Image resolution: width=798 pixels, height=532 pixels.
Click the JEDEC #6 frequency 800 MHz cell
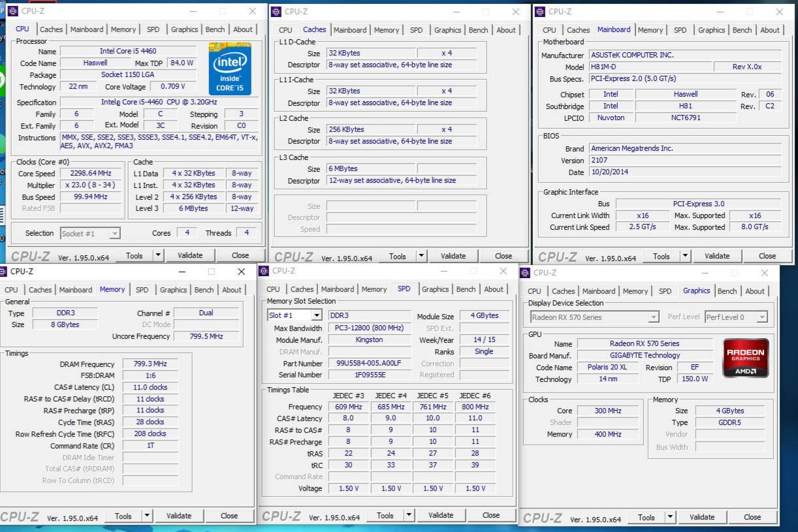pyautogui.click(x=475, y=407)
